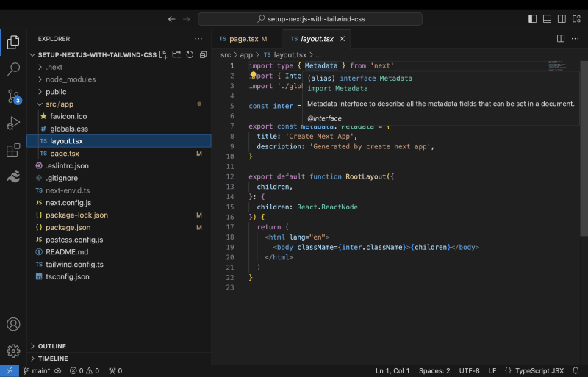Open tailwind.config.ts file

coord(119,265)
